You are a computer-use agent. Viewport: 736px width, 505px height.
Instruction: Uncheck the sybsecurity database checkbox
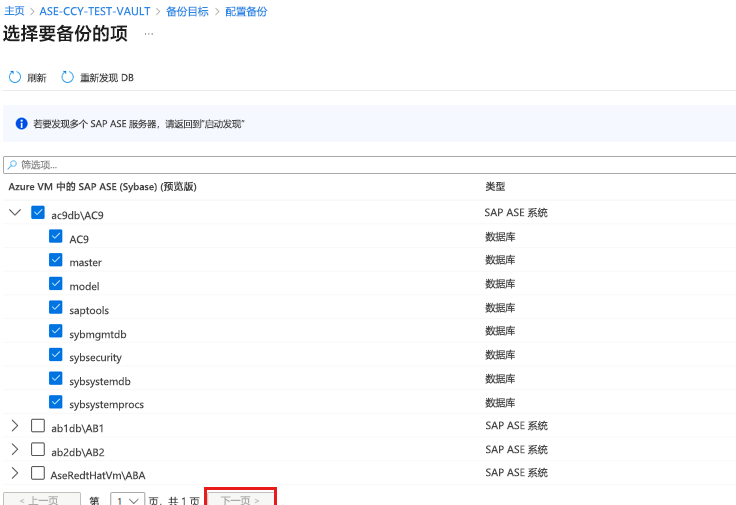pyautogui.click(x=56, y=354)
